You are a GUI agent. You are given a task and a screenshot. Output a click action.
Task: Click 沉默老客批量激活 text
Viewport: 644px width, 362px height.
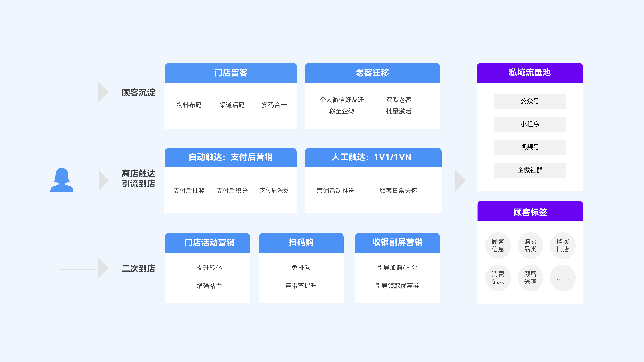(399, 105)
